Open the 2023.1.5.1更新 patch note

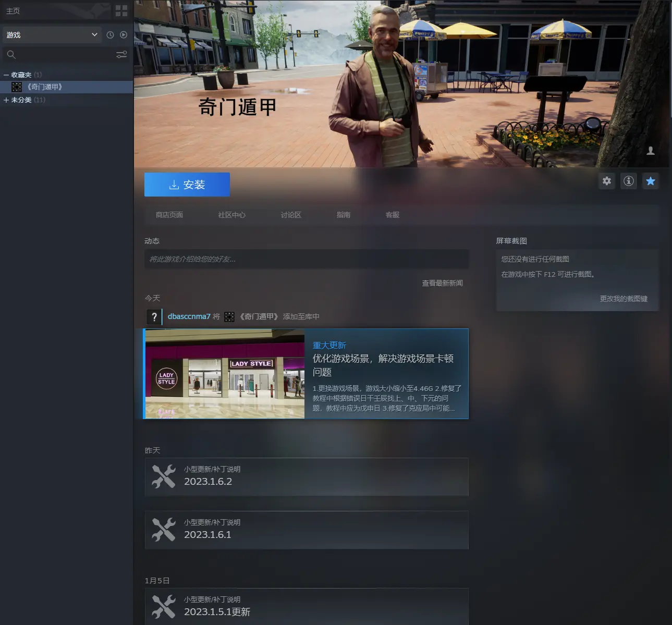(x=307, y=607)
